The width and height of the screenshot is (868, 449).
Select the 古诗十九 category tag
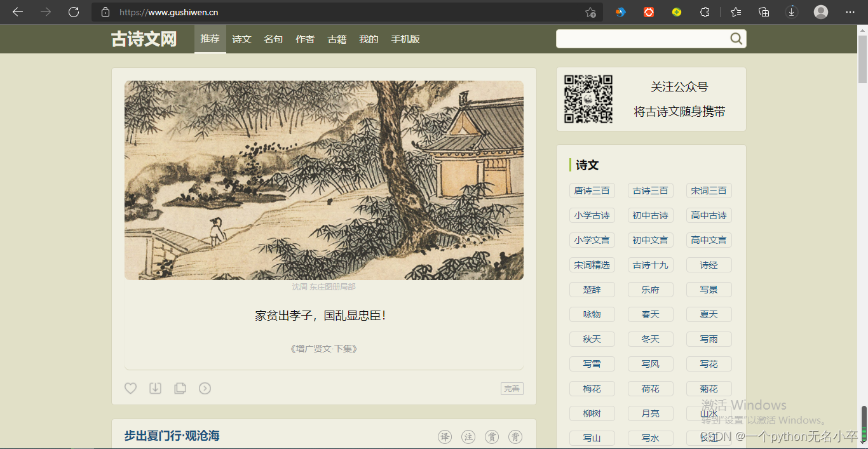(x=651, y=265)
